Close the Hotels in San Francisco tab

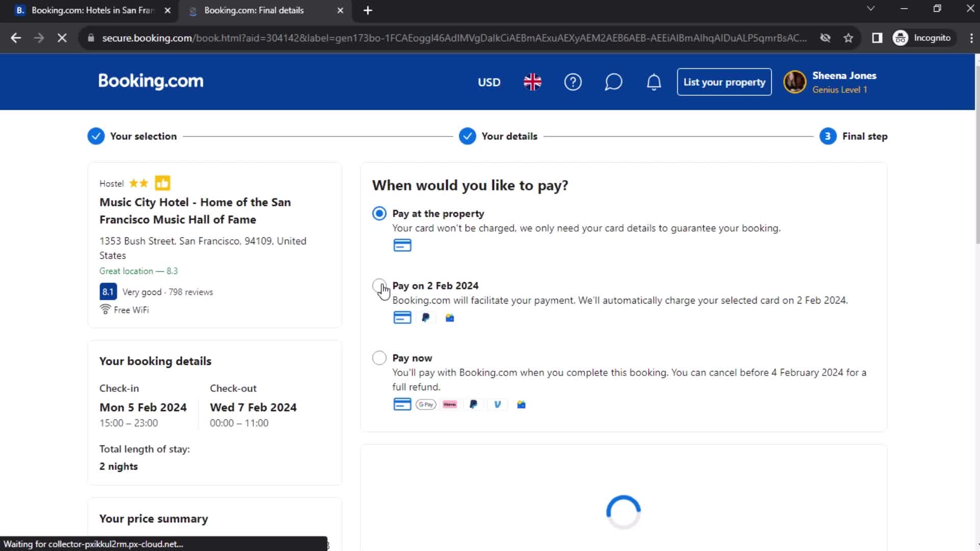pos(167,10)
